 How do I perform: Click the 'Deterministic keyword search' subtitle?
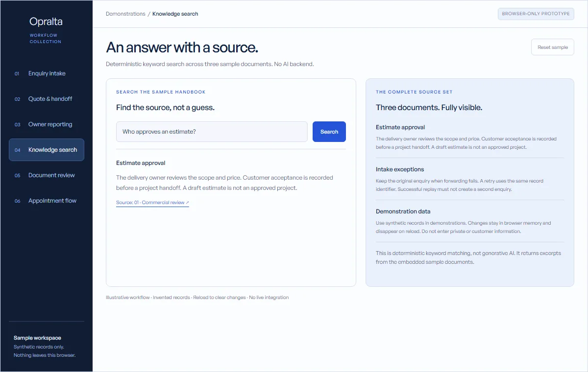tap(210, 64)
